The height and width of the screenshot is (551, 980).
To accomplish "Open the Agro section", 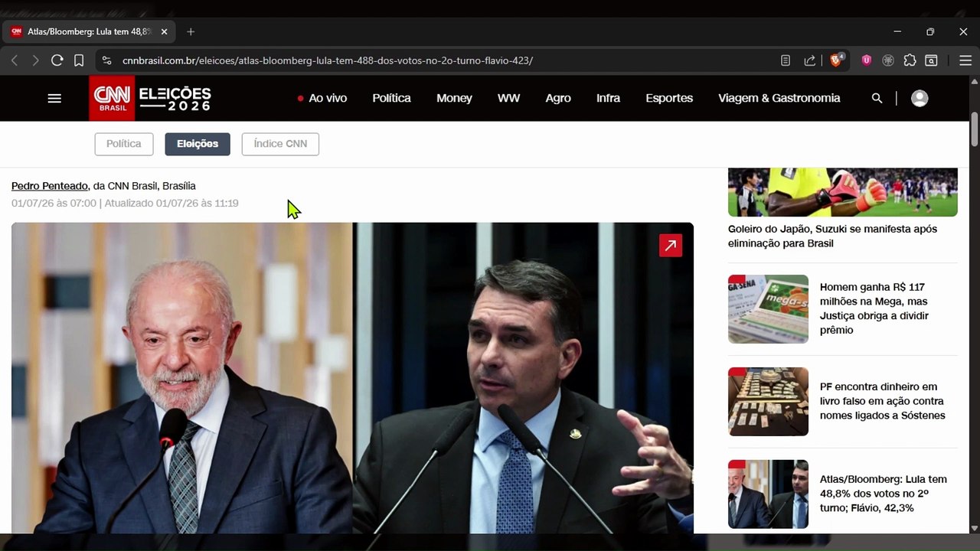I will 558,98.
